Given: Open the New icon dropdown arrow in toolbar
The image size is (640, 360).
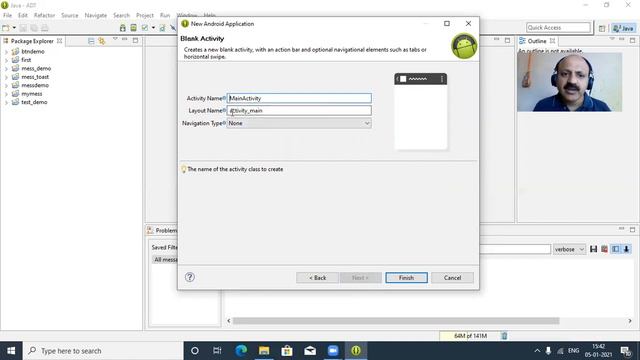Looking at the screenshot, I should (x=14, y=28).
